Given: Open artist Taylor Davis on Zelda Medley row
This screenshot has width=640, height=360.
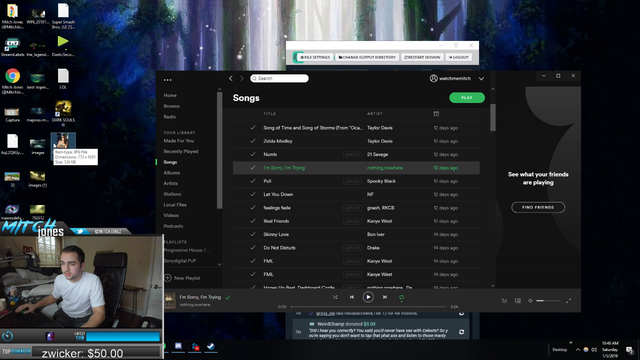Looking at the screenshot, I should click(x=380, y=141).
